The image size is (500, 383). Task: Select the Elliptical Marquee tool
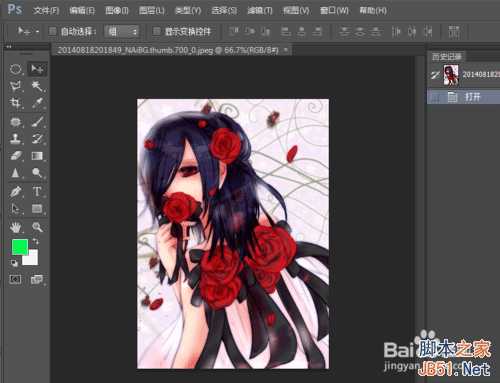pos(15,69)
